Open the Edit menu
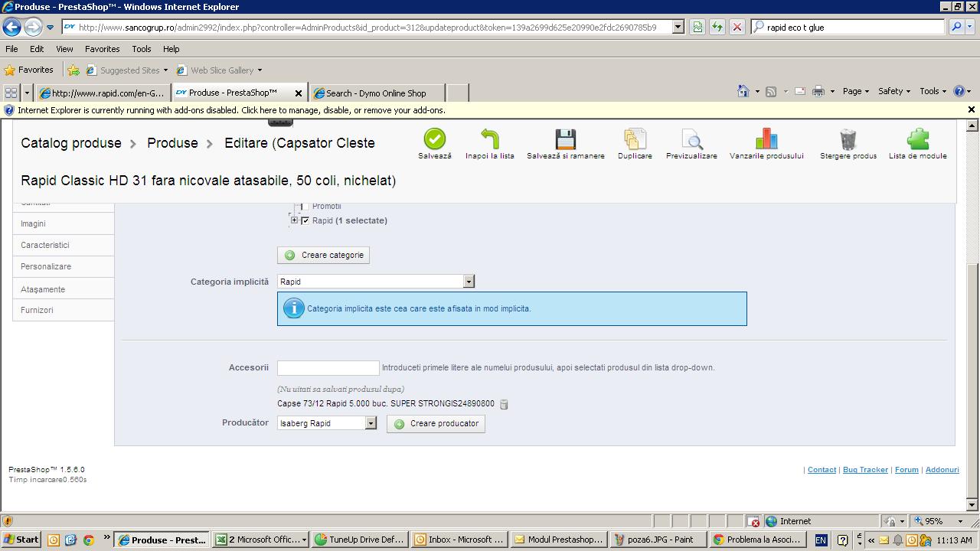This screenshot has height=551, width=980. click(37, 48)
